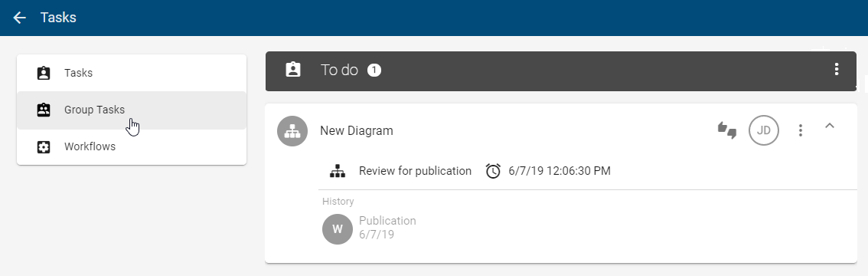The width and height of the screenshot is (868, 276).
Task: Open the New Diagram task options menu
Action: pyautogui.click(x=801, y=130)
